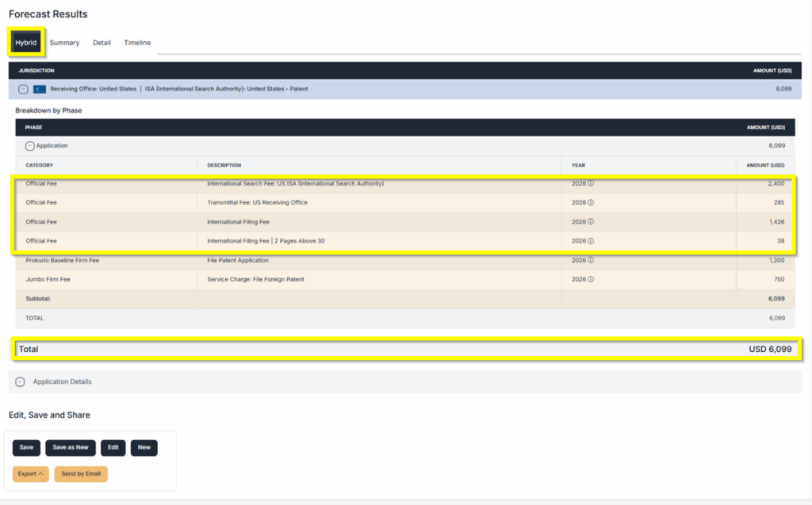Open the Summary tab
Viewport: 812px width, 505px height.
(64, 43)
